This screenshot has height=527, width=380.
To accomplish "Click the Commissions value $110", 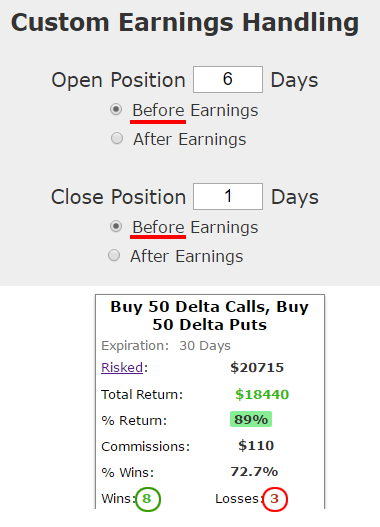I will [x=256, y=446].
